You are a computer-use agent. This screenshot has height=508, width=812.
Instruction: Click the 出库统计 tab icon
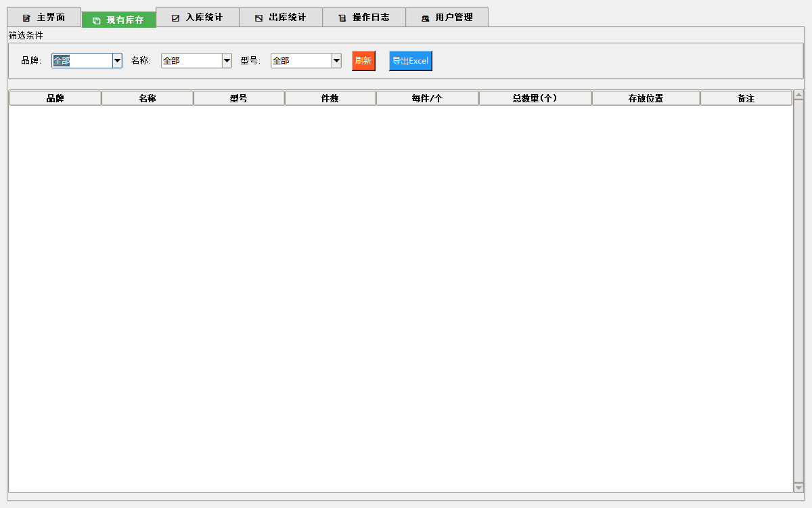[x=258, y=18]
